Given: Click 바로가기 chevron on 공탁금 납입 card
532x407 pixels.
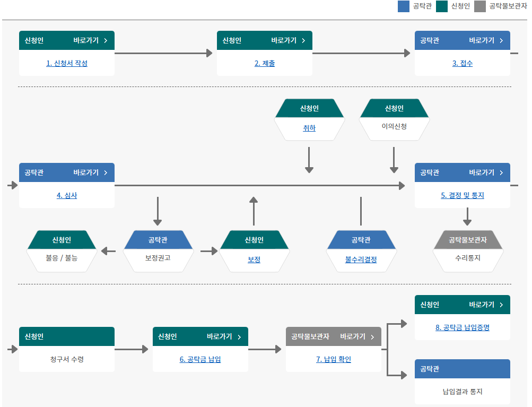Looking at the screenshot, I should click(239, 336).
